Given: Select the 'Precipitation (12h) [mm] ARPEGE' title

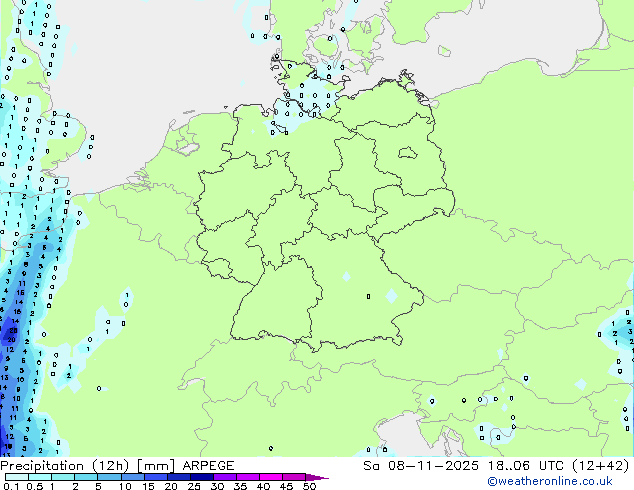Looking at the screenshot, I should pyautogui.click(x=117, y=466).
